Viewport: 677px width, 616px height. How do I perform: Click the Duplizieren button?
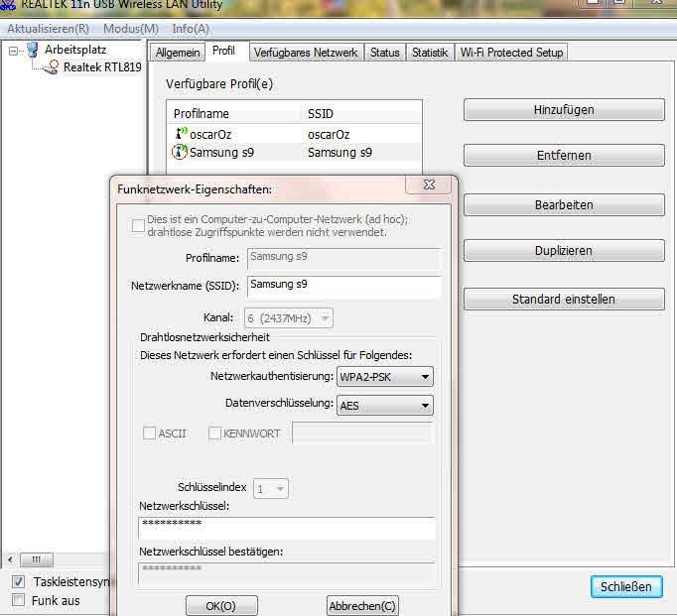coord(564,251)
